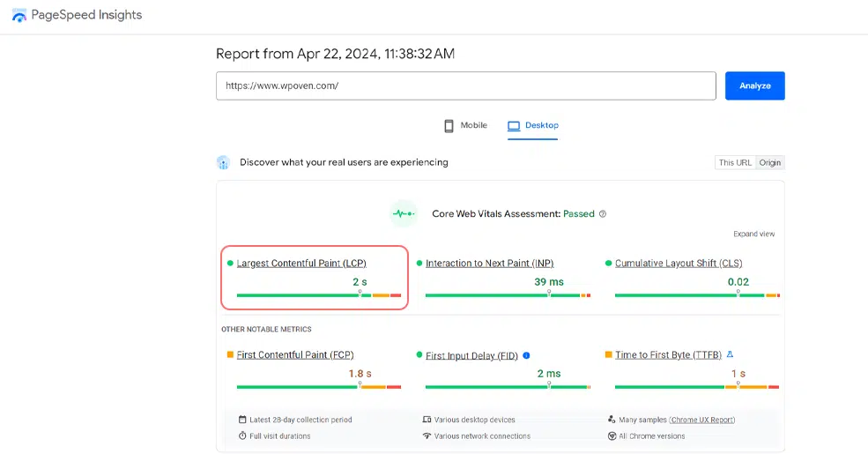Click the Passed assessment status text
The height and width of the screenshot is (454, 868).
point(578,214)
